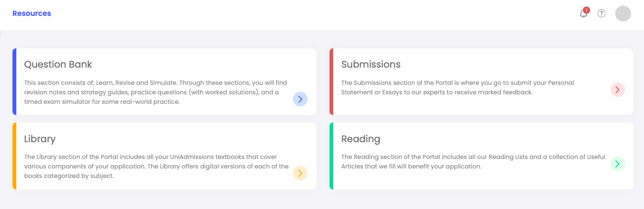644x209 pixels.
Task: Click the red arrow on Submissions
Action: click(617, 90)
